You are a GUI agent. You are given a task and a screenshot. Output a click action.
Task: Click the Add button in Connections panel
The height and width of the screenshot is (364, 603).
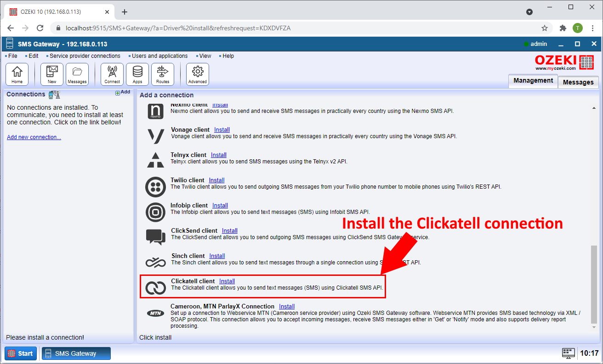pos(123,92)
